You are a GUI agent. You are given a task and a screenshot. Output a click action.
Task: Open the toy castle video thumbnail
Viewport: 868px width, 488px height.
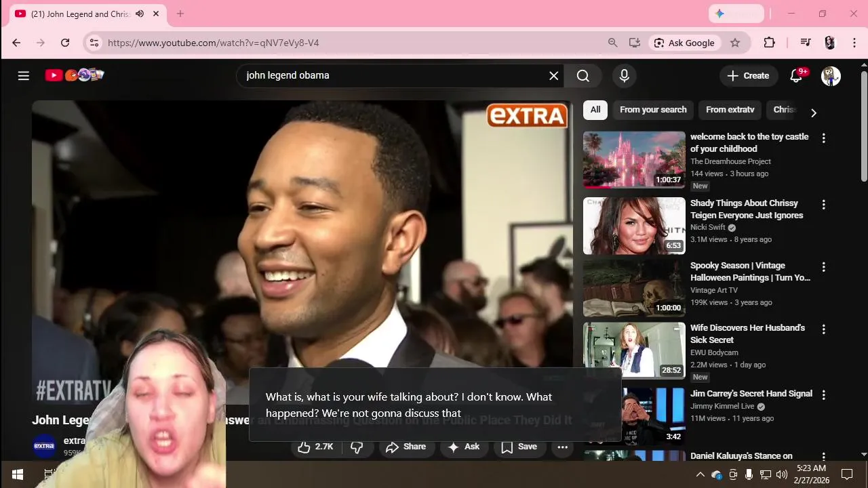coord(634,159)
